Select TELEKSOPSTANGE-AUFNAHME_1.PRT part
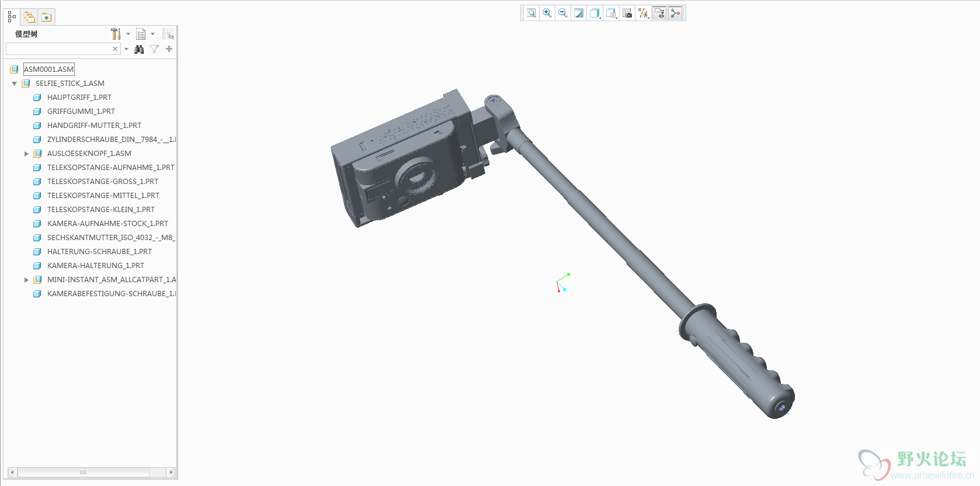Screen dimensions: 980x486 click(111, 168)
